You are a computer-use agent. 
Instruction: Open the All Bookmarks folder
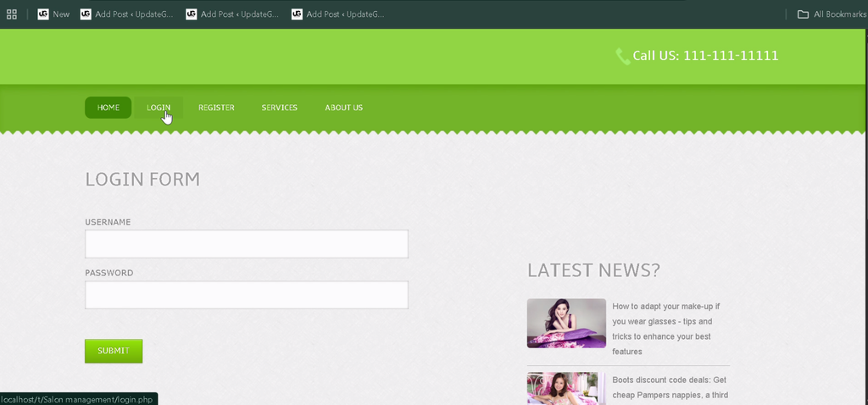click(x=831, y=14)
